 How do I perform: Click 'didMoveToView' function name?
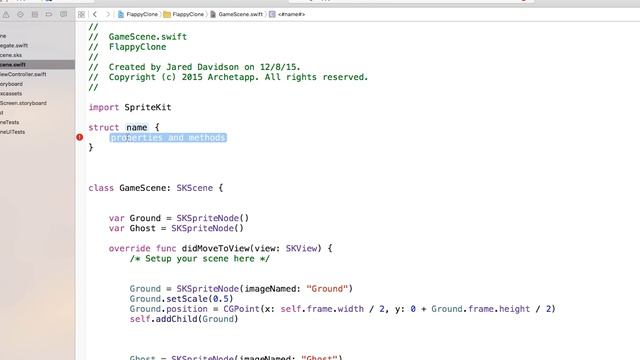point(216,248)
